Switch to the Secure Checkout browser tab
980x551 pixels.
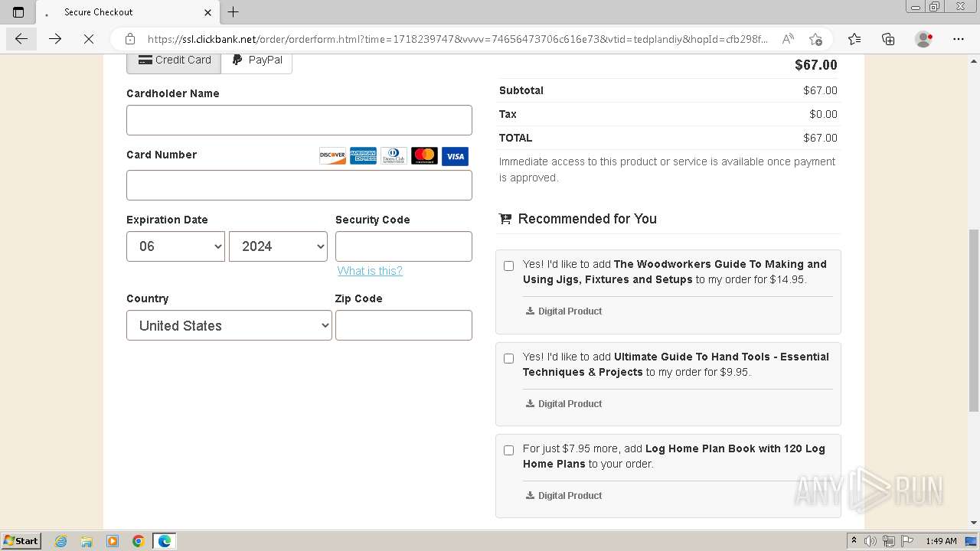click(x=128, y=12)
